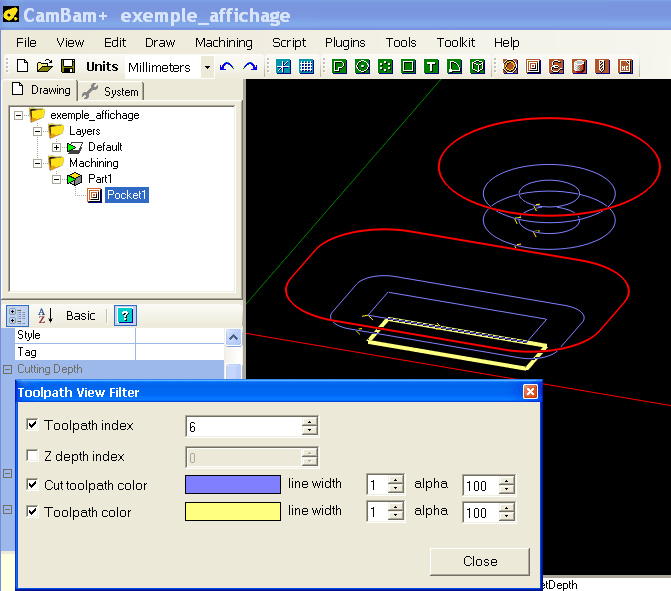Expand the Default layer node
Image resolution: width=671 pixels, height=591 pixels.
[56, 147]
